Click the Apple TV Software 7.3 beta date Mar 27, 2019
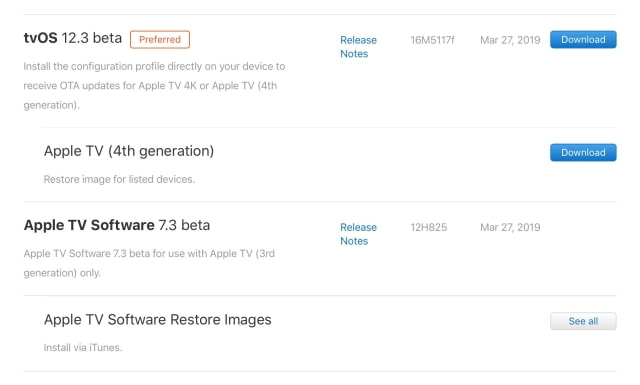The image size is (640, 385). point(510,227)
